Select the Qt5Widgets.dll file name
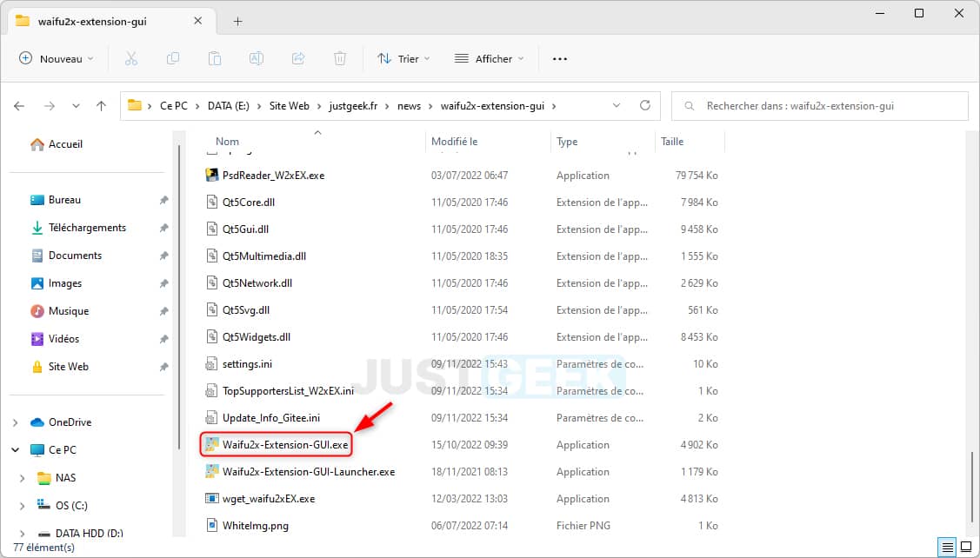The width and height of the screenshot is (980, 558). pos(257,337)
